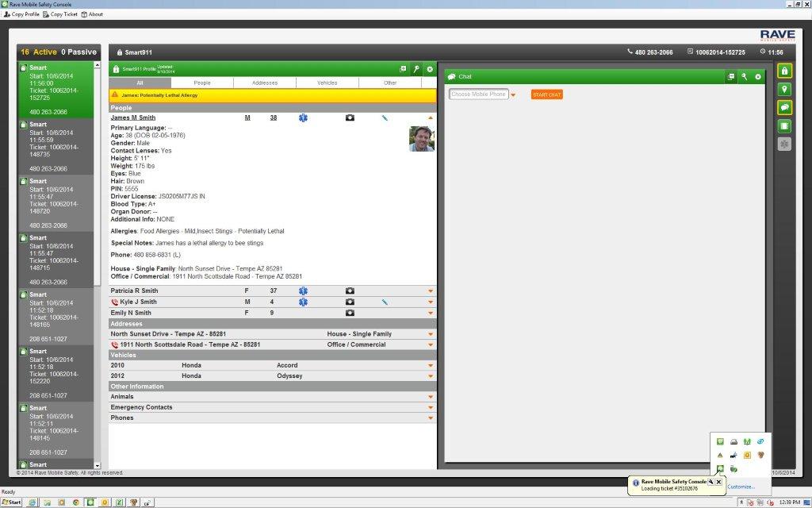This screenshot has height=508, width=812.
Task: Click phone icon beside Kyle J Smith
Action: (x=114, y=302)
